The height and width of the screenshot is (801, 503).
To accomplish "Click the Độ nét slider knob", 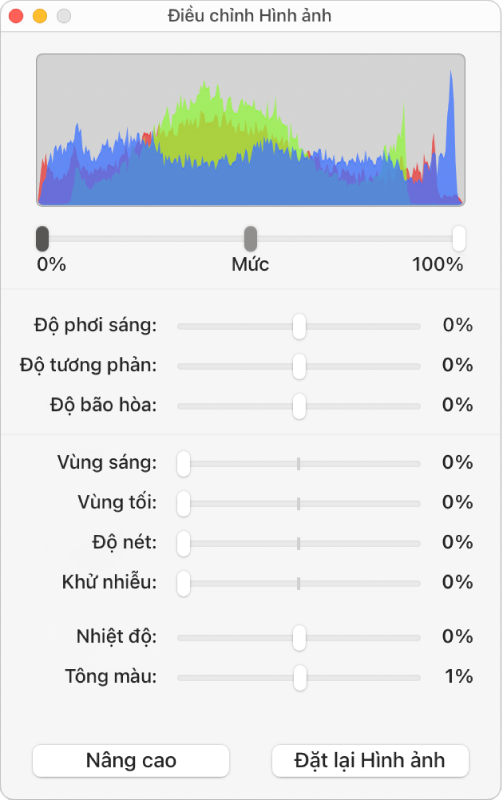I will [184, 543].
